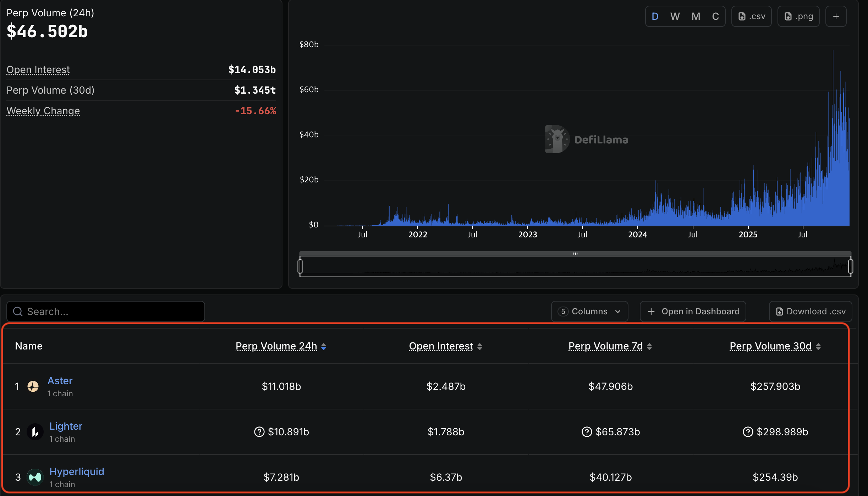Export the chart as .png
The image size is (868, 496).
[798, 16]
